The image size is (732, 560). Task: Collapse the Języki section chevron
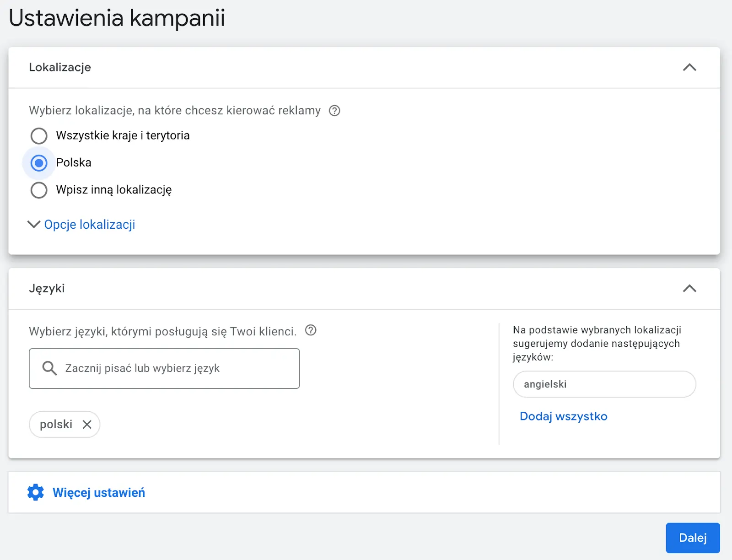689,289
